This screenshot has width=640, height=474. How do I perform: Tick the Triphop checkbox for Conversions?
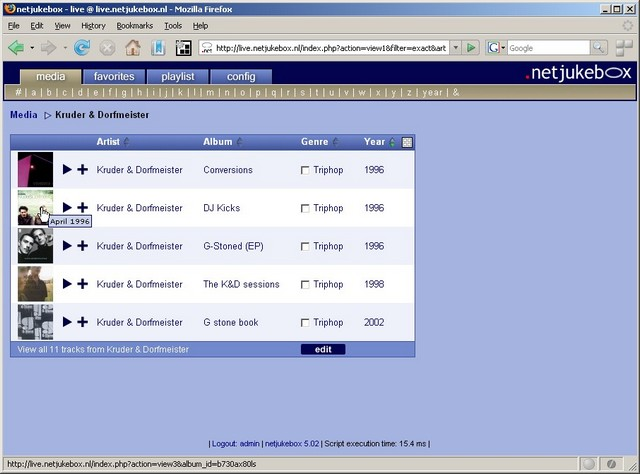(305, 170)
